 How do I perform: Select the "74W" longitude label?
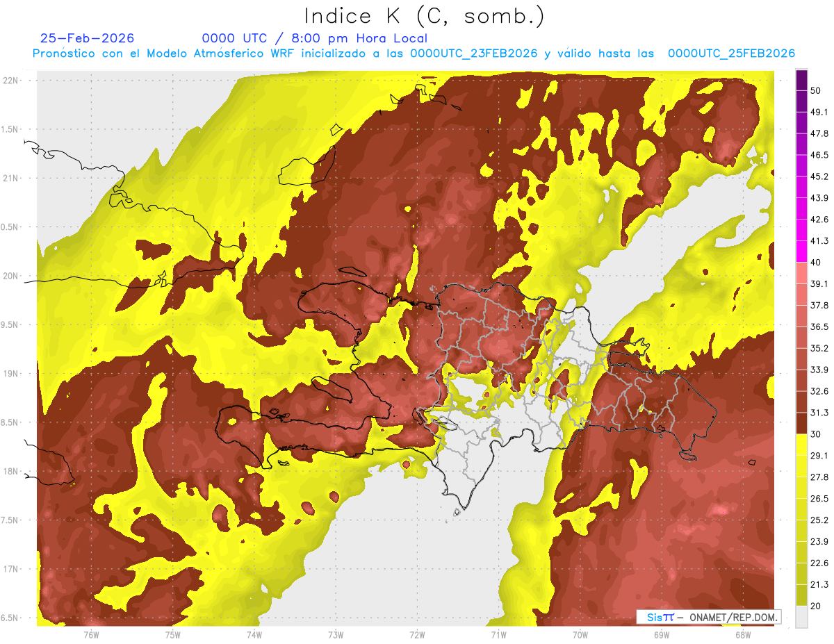[254, 634]
